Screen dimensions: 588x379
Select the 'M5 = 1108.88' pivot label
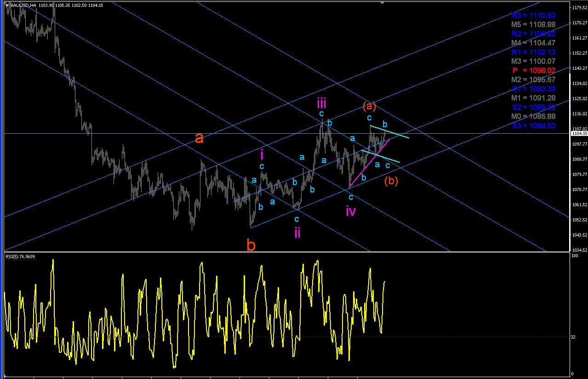(534, 25)
